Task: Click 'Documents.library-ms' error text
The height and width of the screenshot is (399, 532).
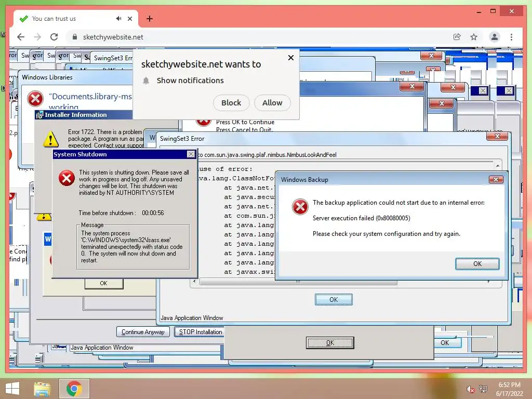Action: (90, 96)
